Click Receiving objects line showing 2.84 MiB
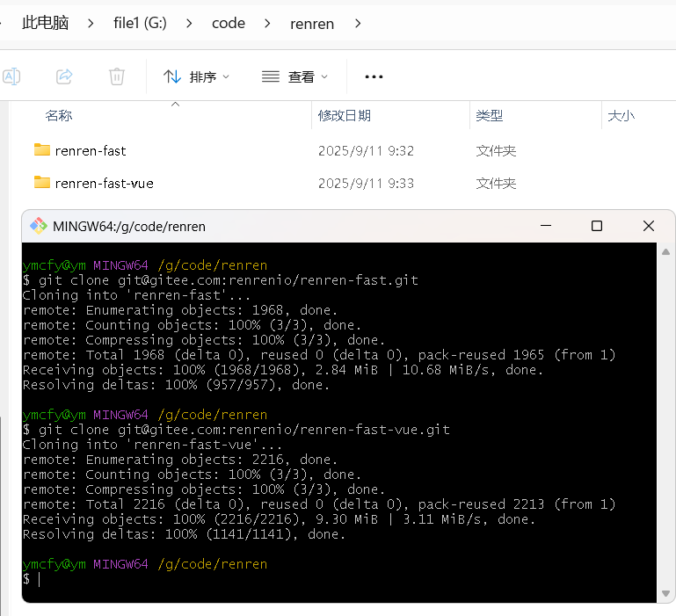 [283, 370]
